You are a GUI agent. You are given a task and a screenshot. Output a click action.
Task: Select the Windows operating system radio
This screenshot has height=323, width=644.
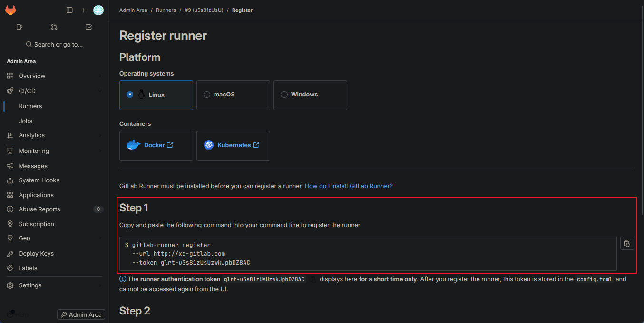pos(284,95)
